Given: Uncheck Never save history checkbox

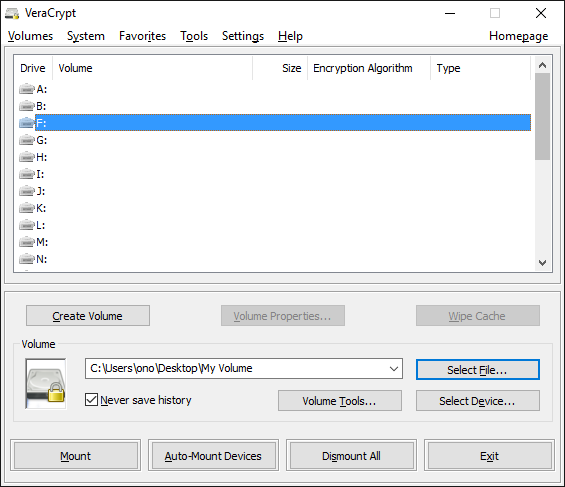Looking at the screenshot, I should [x=91, y=399].
